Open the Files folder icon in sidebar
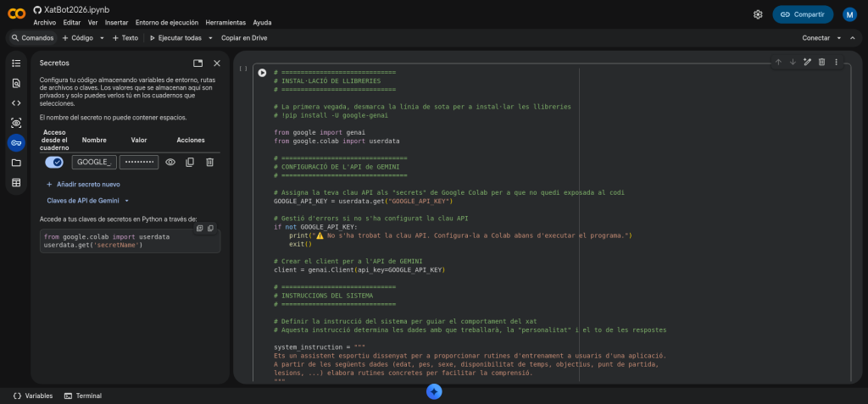Screen dimensions: 868x404 point(16,163)
